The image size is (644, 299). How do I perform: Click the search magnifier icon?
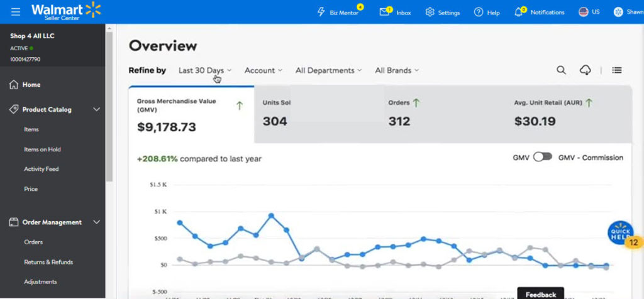[561, 70]
